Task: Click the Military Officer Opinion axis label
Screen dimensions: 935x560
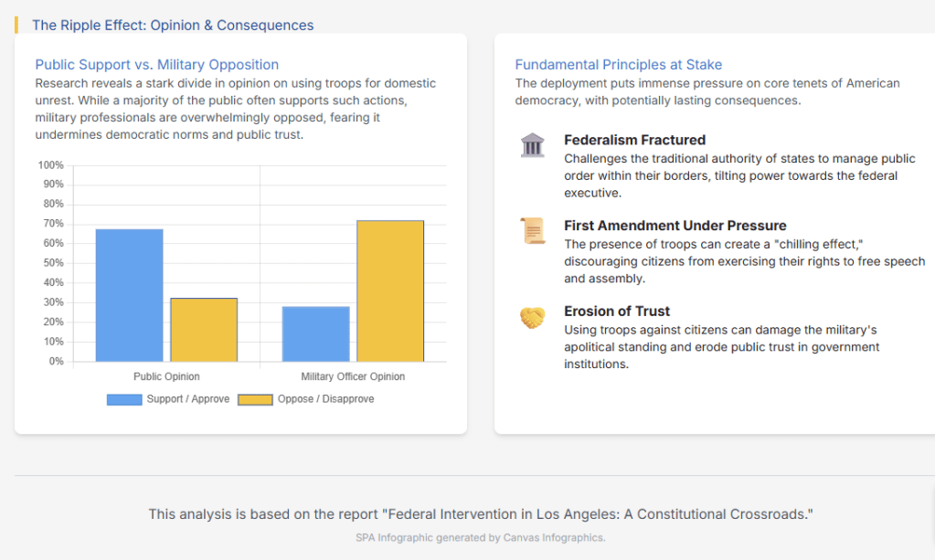Action: click(353, 376)
